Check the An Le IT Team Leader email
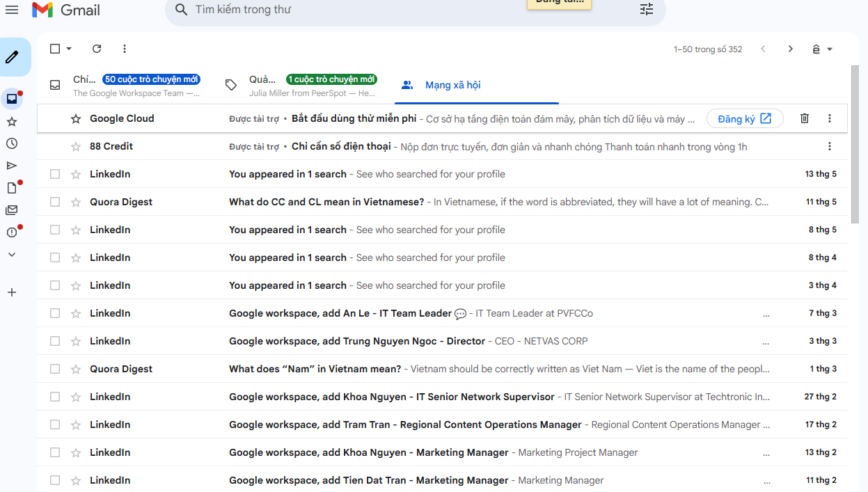Viewport: 868px width, 492px height. (55, 313)
